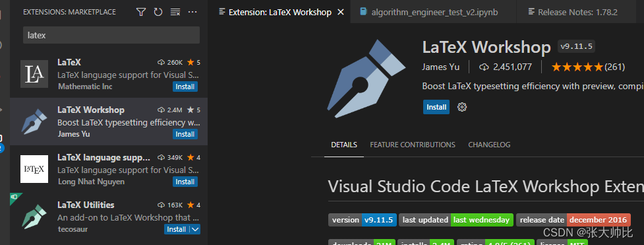This screenshot has width=644, height=245.
Task: Open the CHANGELOG tab
Action: pyautogui.click(x=489, y=145)
